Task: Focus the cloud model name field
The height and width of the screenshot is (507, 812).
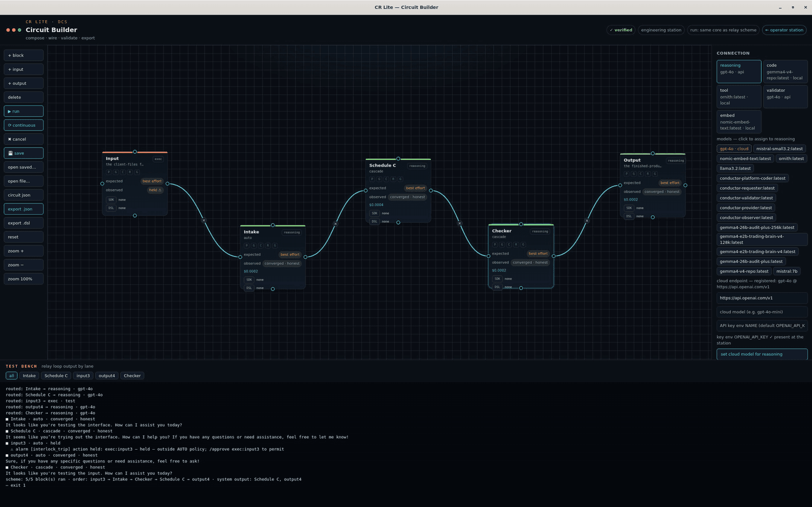Action: 762,312
